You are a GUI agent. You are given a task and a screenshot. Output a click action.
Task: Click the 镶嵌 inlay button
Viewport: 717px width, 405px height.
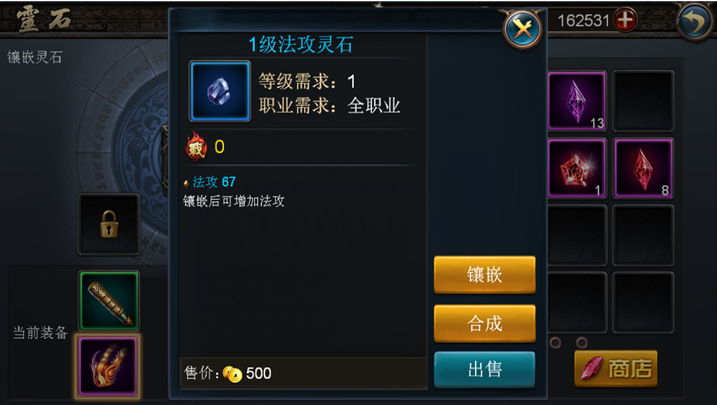(484, 274)
